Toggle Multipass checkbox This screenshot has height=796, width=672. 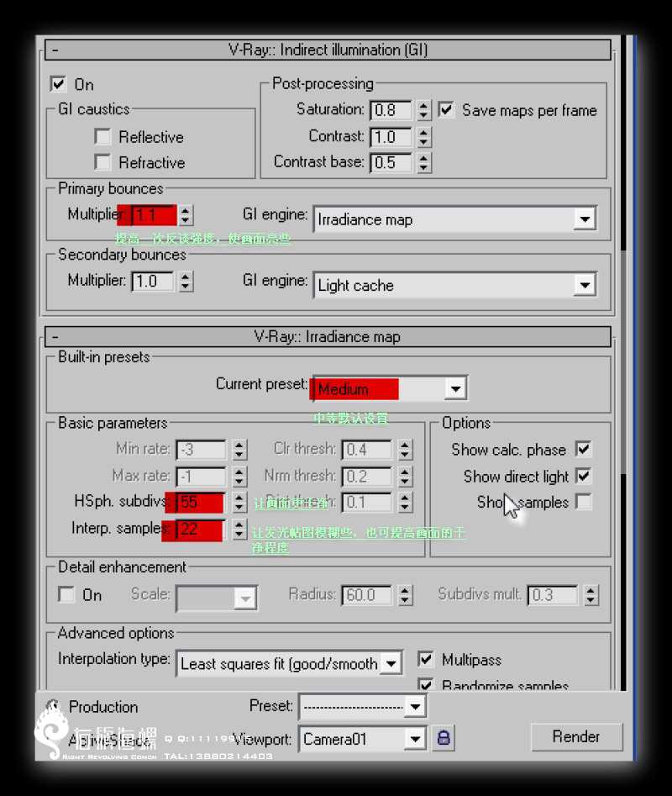[426, 659]
